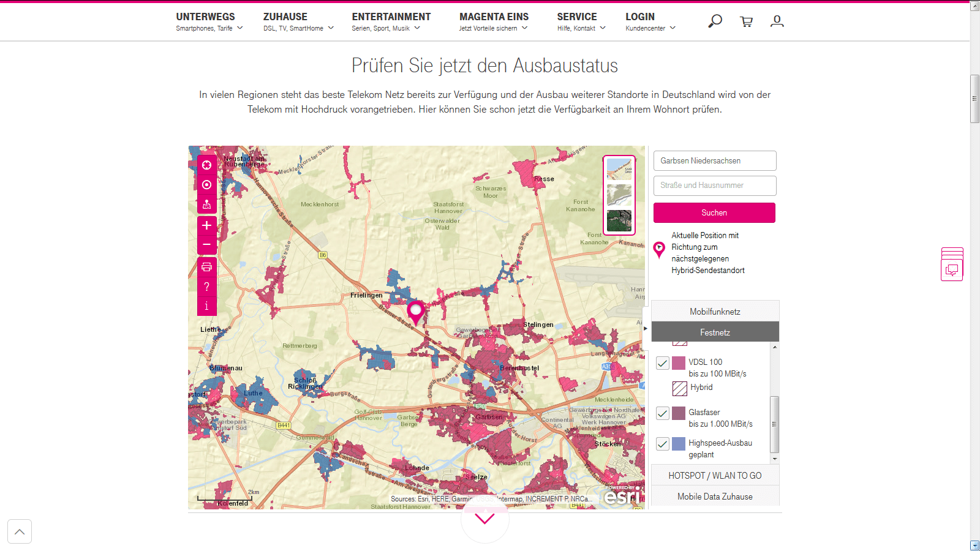Click the page scrollbar down arrow
The image size is (980, 551).
pyautogui.click(x=975, y=545)
